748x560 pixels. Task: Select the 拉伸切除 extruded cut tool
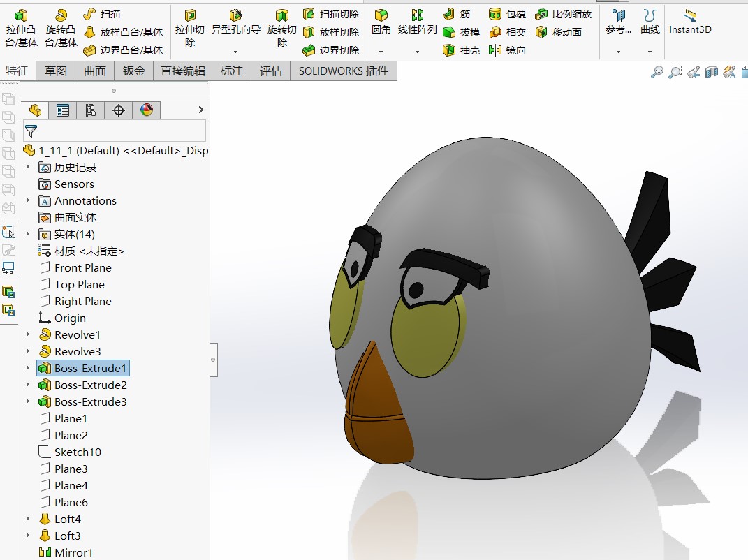190,29
